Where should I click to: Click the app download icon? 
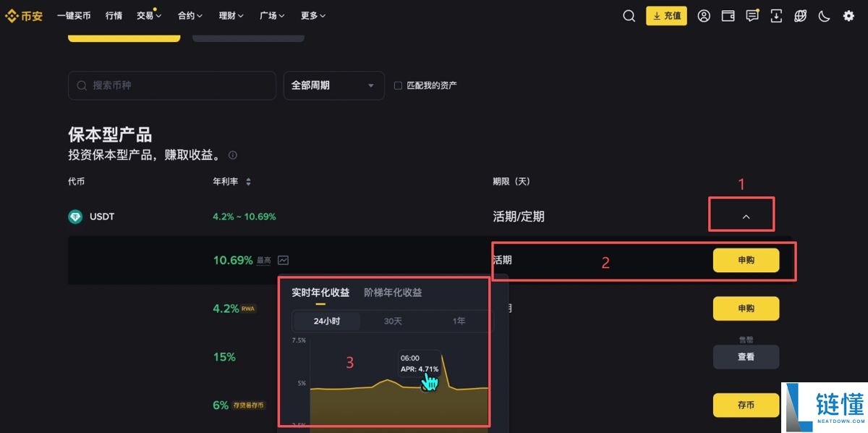[x=776, y=15]
